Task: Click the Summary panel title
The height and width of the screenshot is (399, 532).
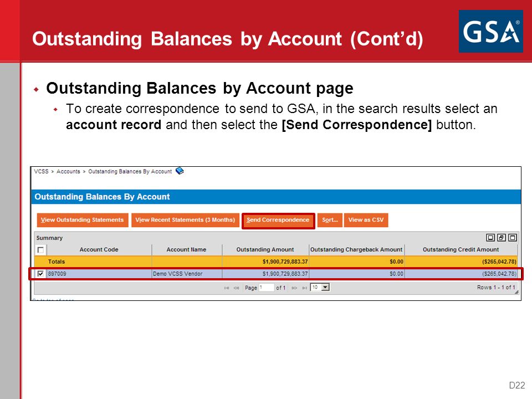Action: [49, 238]
